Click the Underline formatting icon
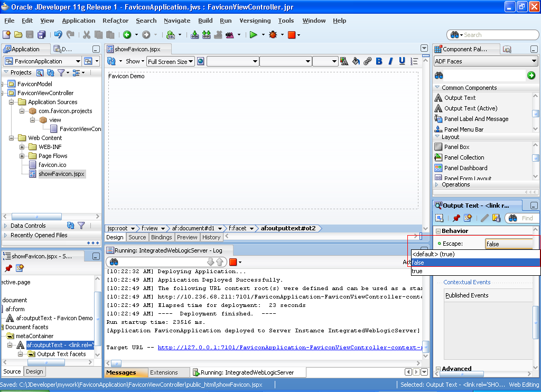Screen dimensions: 541x392 click(x=402, y=61)
